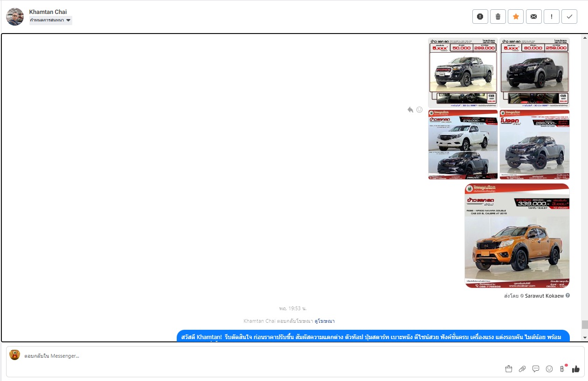588x381 pixels.
Task: Open the assign conversation dropdown
Action: pos(50,20)
